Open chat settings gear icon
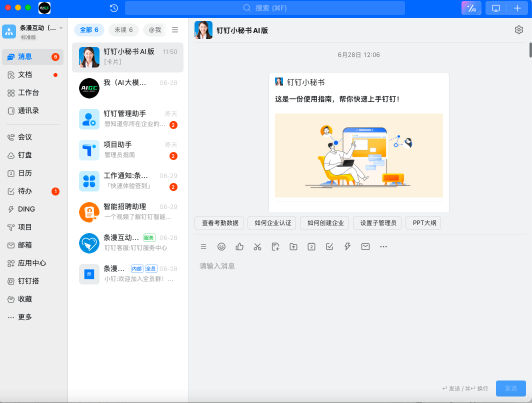The height and width of the screenshot is (403, 532). pos(519,30)
